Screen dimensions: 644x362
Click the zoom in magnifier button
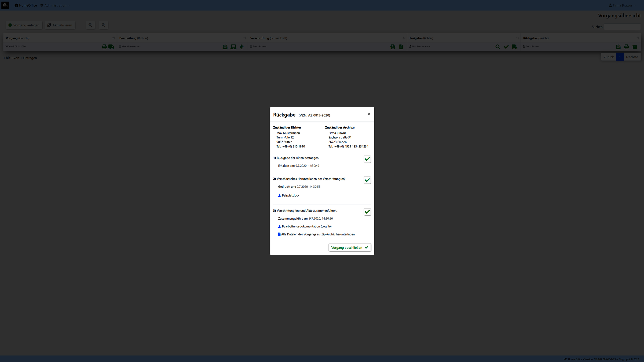point(90,25)
